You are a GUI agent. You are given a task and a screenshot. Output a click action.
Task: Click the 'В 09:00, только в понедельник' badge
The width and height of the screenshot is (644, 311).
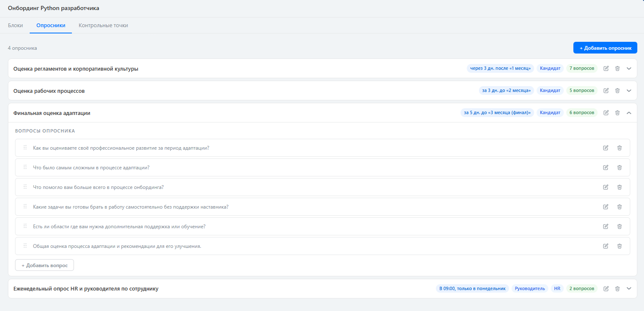point(472,288)
